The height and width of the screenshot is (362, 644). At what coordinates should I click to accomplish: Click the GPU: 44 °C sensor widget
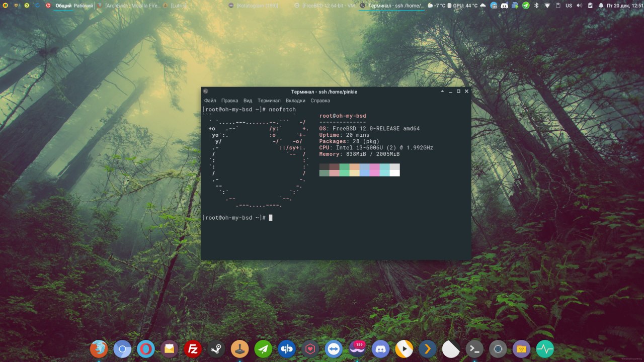pos(463,6)
